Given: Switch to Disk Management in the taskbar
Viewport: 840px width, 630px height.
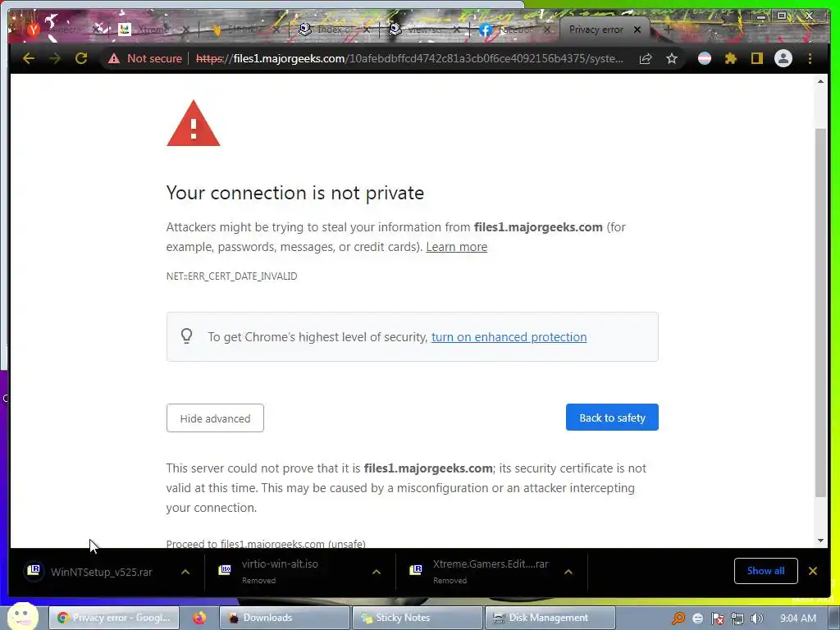Looking at the screenshot, I should pyautogui.click(x=550, y=618).
